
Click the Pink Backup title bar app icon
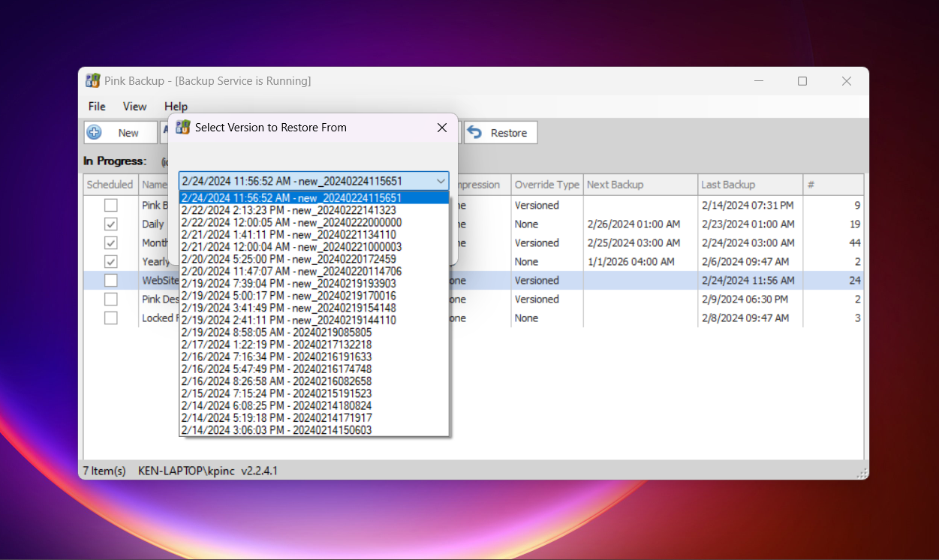point(93,81)
